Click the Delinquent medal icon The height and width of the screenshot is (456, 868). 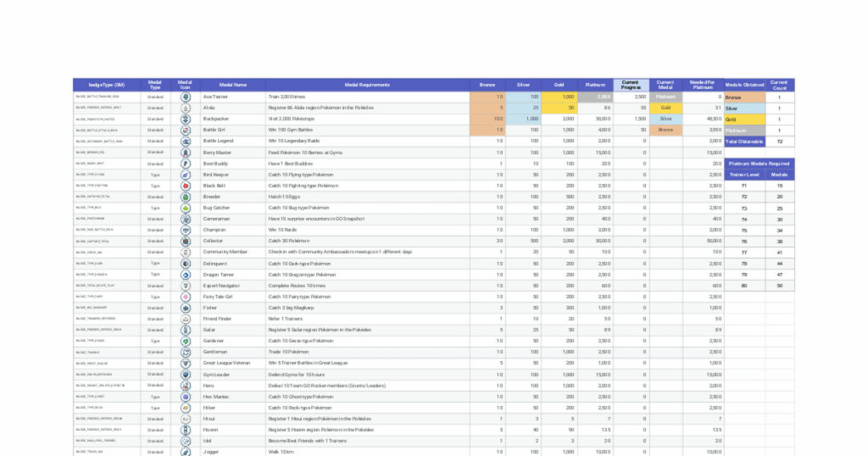(x=186, y=264)
